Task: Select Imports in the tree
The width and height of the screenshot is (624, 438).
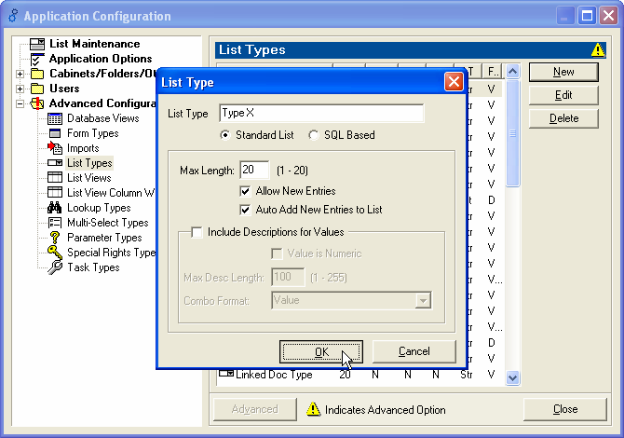Action: [x=83, y=148]
